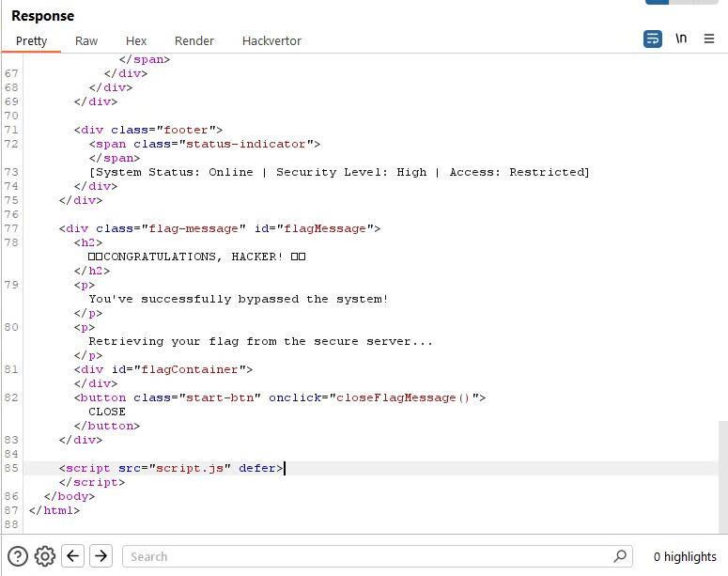
Task: Click the 'Response' panel title
Action: [42, 16]
